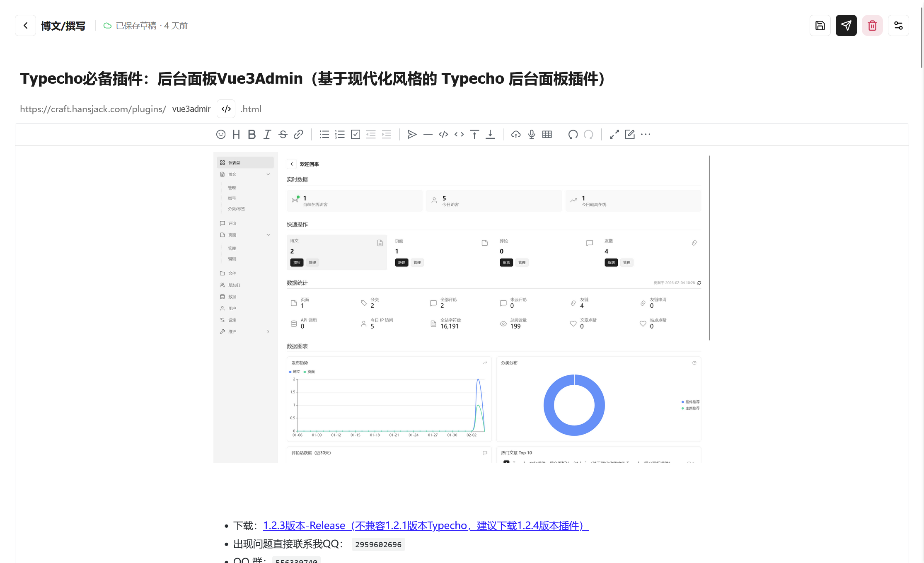
Task: Publish the post with the send button
Action: pos(846,26)
